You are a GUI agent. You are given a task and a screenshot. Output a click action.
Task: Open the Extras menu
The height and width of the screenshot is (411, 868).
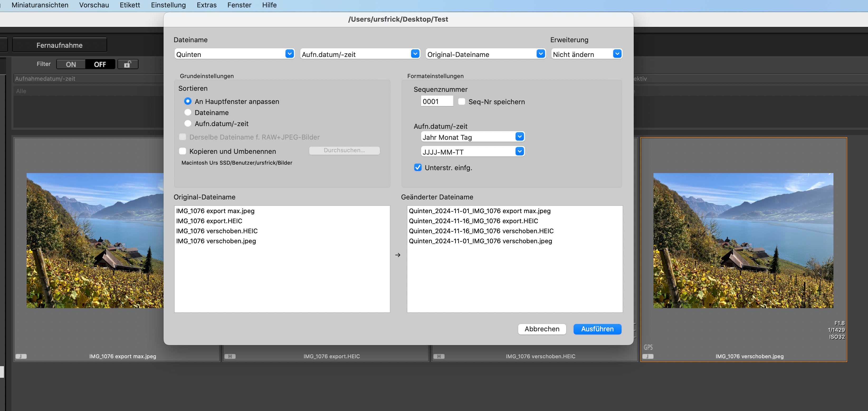pyautogui.click(x=206, y=5)
